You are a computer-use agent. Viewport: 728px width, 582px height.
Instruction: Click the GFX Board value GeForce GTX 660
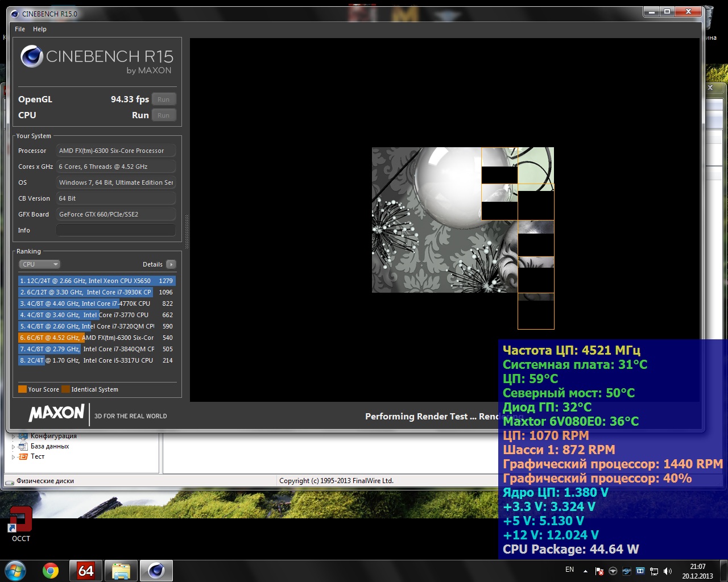(x=116, y=214)
